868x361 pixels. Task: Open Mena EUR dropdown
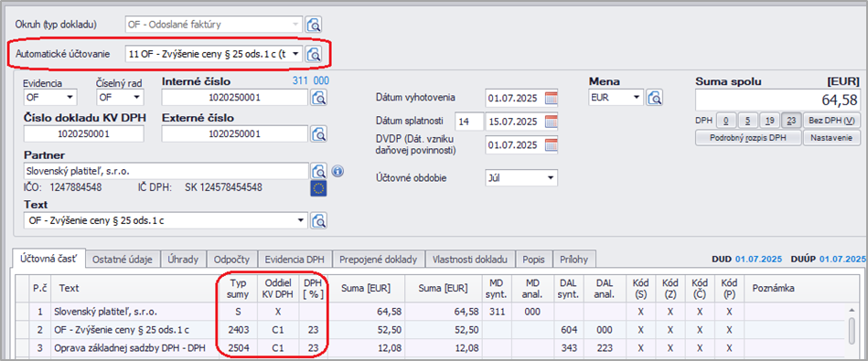pos(636,98)
